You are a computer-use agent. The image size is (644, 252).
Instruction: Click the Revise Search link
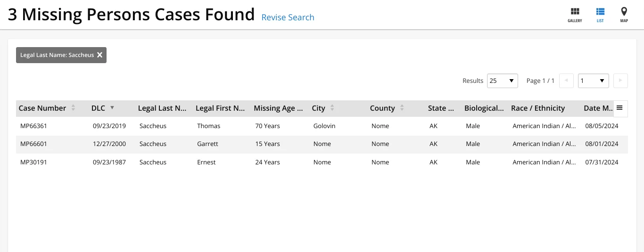click(288, 17)
